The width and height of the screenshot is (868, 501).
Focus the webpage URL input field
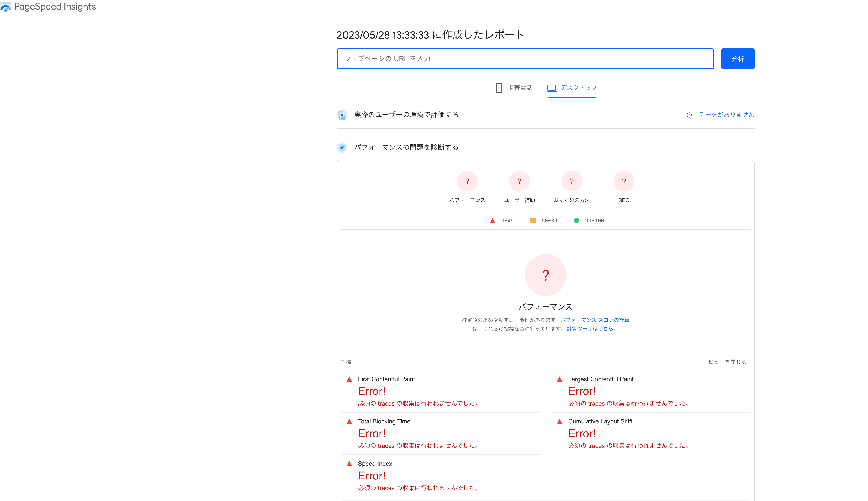[525, 59]
